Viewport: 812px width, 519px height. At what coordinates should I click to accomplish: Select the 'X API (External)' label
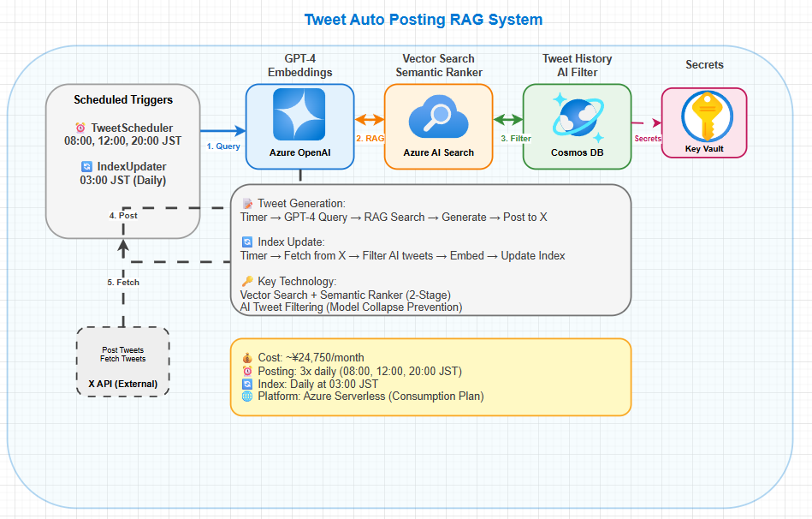coord(122,385)
